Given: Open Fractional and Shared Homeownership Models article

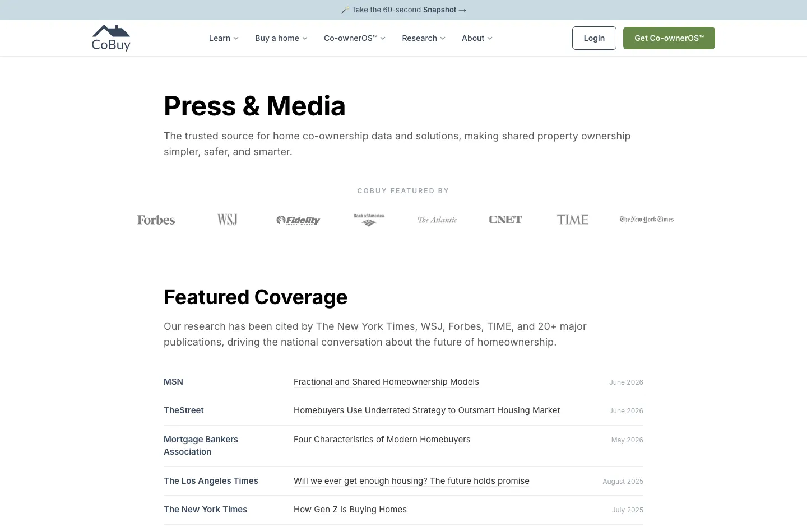Looking at the screenshot, I should click(386, 382).
